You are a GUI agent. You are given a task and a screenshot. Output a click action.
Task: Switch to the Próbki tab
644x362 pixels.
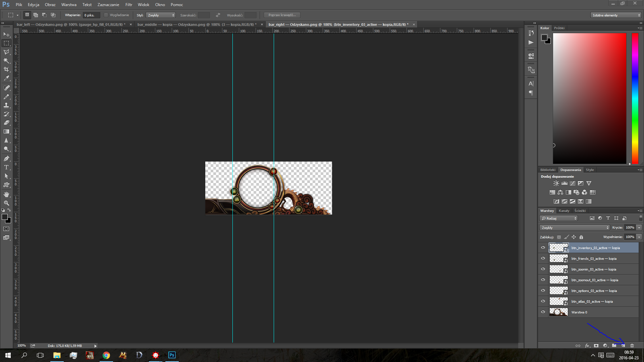click(x=559, y=28)
